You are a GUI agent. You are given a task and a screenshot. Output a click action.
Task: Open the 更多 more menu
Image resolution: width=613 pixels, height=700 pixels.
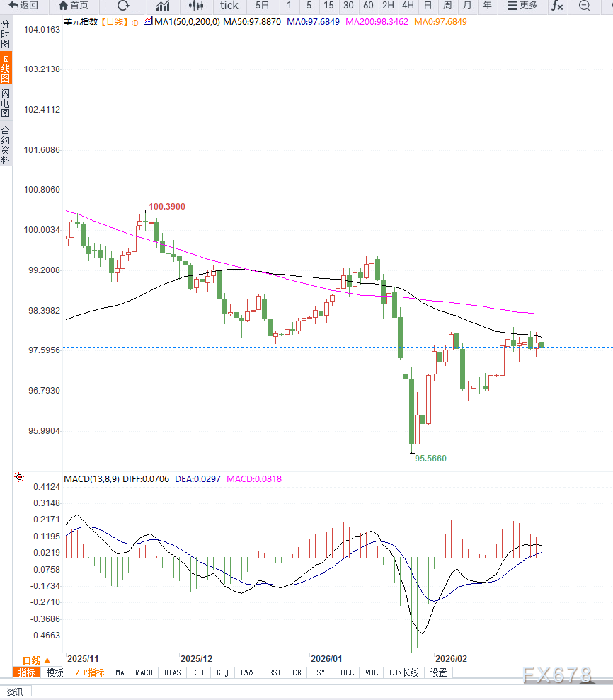(522, 6)
